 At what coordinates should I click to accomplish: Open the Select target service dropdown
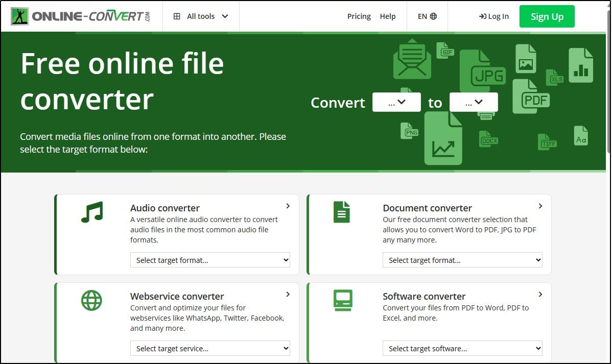pyautogui.click(x=210, y=349)
